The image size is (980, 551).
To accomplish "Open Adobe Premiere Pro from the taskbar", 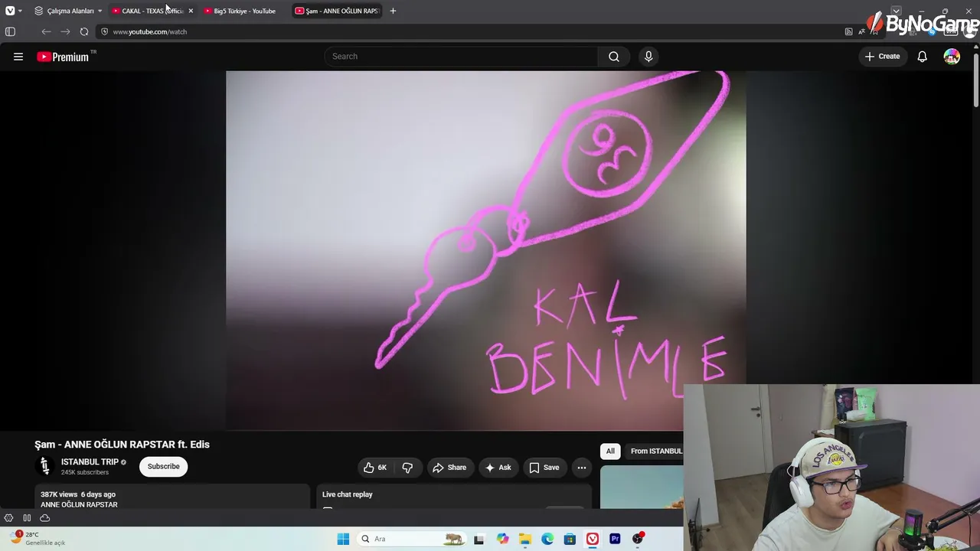I will point(615,539).
